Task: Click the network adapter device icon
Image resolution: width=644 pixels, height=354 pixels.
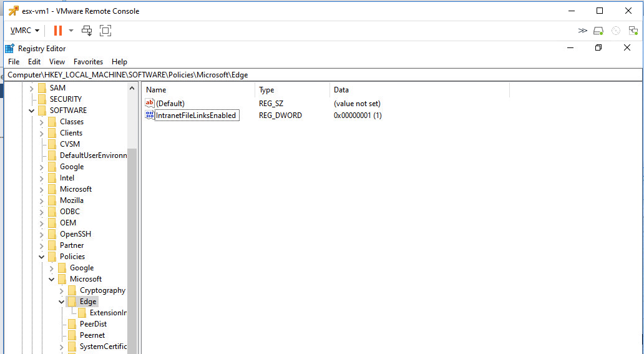Action: tap(633, 31)
